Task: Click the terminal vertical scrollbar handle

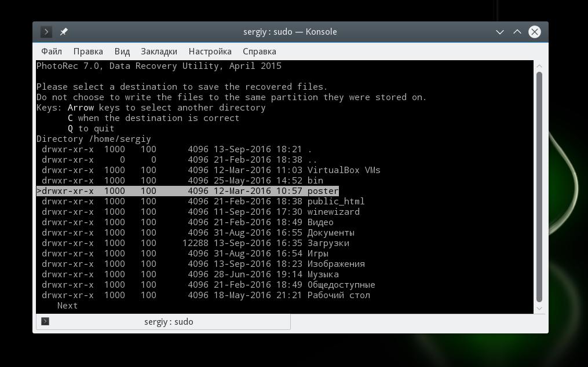Action: pyautogui.click(x=539, y=186)
